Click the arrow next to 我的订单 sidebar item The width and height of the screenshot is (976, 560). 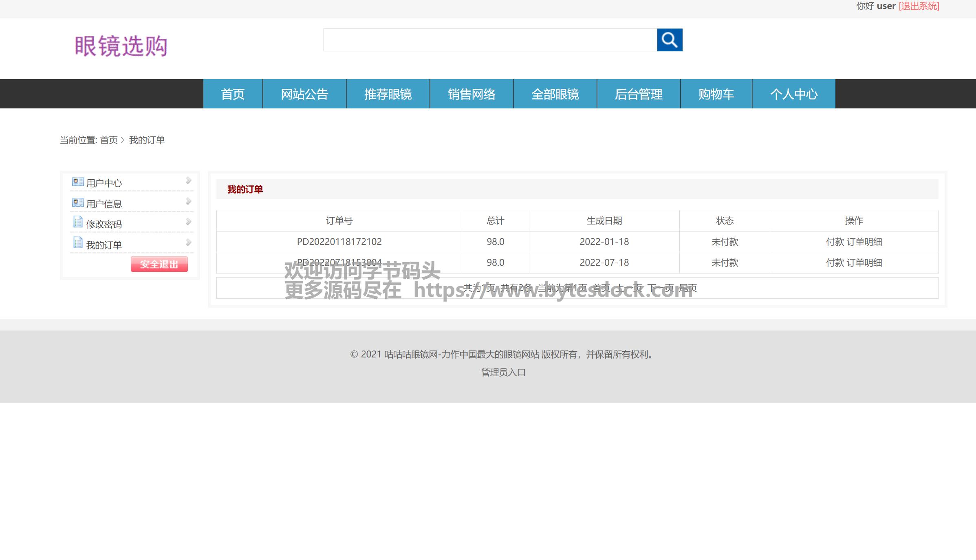pyautogui.click(x=188, y=243)
